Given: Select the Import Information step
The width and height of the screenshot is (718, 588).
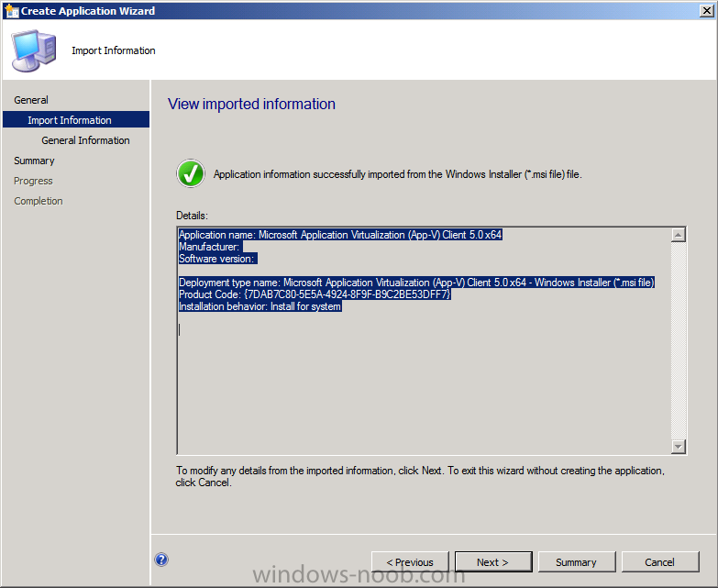Looking at the screenshot, I should pos(76,119).
